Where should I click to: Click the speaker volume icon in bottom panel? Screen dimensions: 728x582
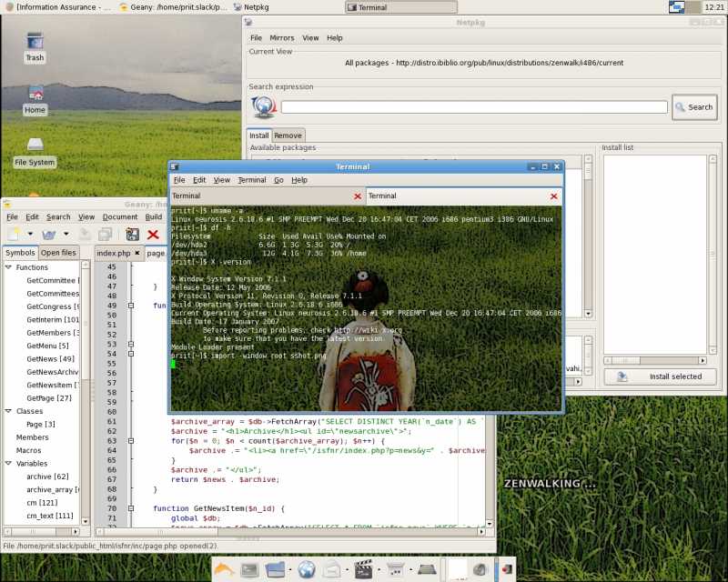click(480, 570)
